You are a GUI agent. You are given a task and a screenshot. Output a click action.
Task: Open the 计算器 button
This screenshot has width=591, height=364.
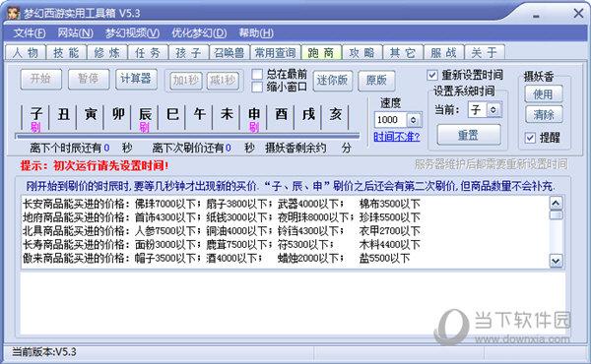click(x=136, y=79)
